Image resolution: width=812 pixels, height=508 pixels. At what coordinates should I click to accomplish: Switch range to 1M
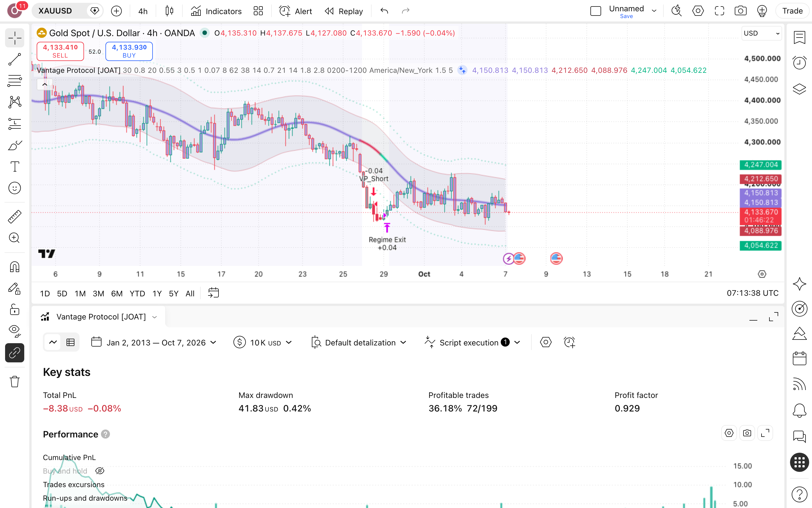coord(80,293)
